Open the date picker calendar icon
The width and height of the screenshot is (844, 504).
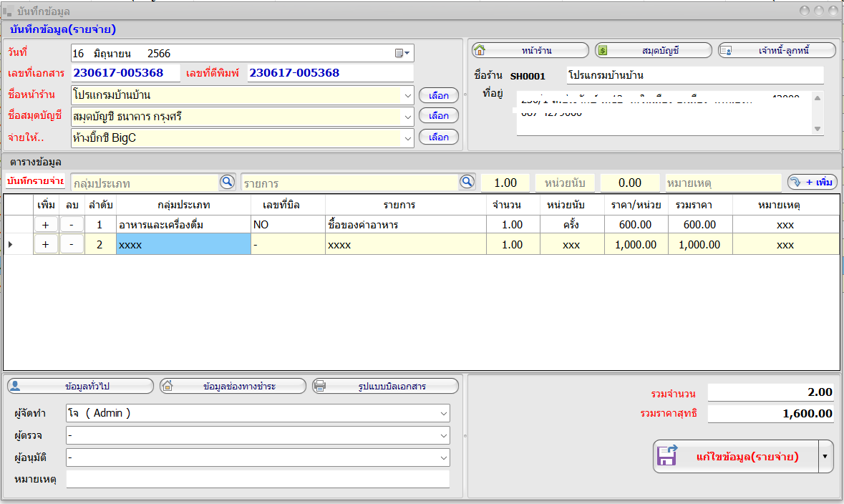click(x=402, y=53)
